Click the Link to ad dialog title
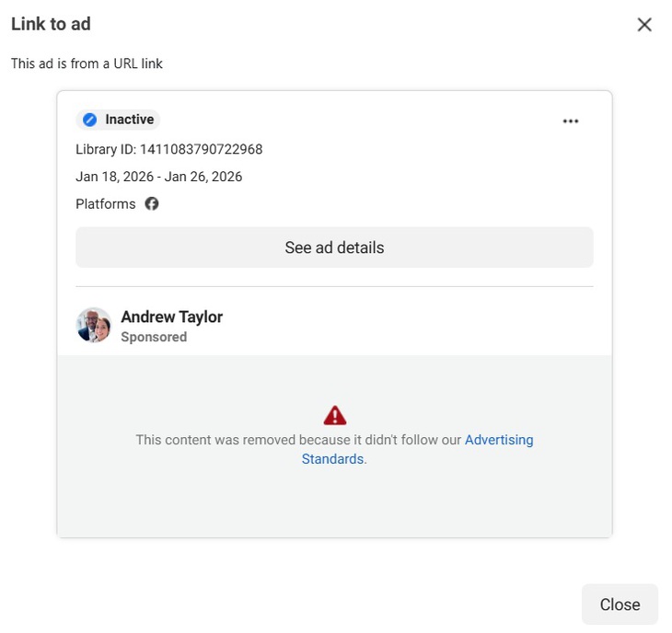The height and width of the screenshot is (633, 672). tap(51, 24)
